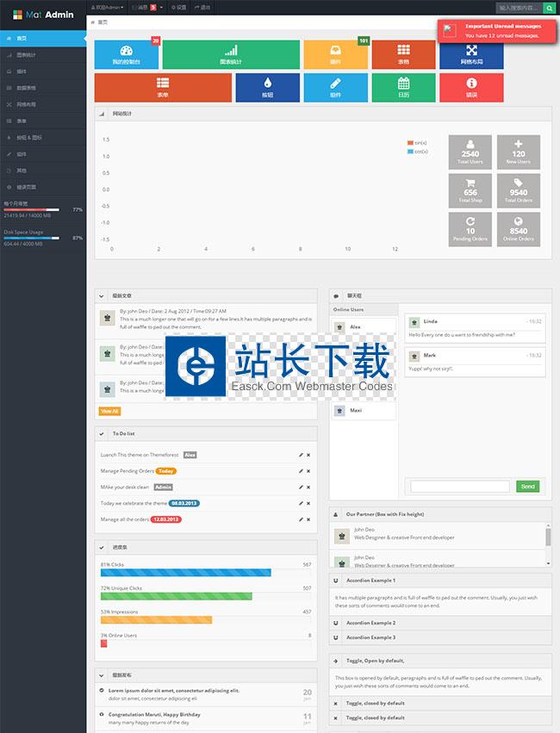Open the 我的控制台 dashboard tile

[x=128, y=54]
